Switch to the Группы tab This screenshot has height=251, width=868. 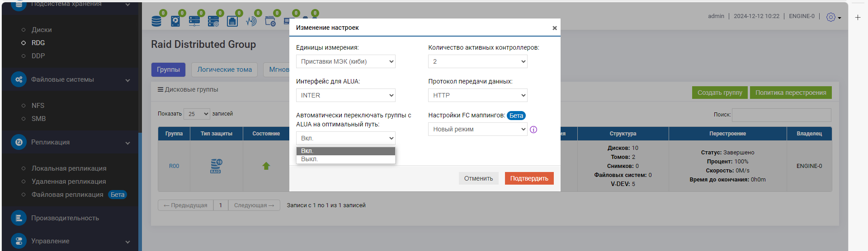click(168, 70)
